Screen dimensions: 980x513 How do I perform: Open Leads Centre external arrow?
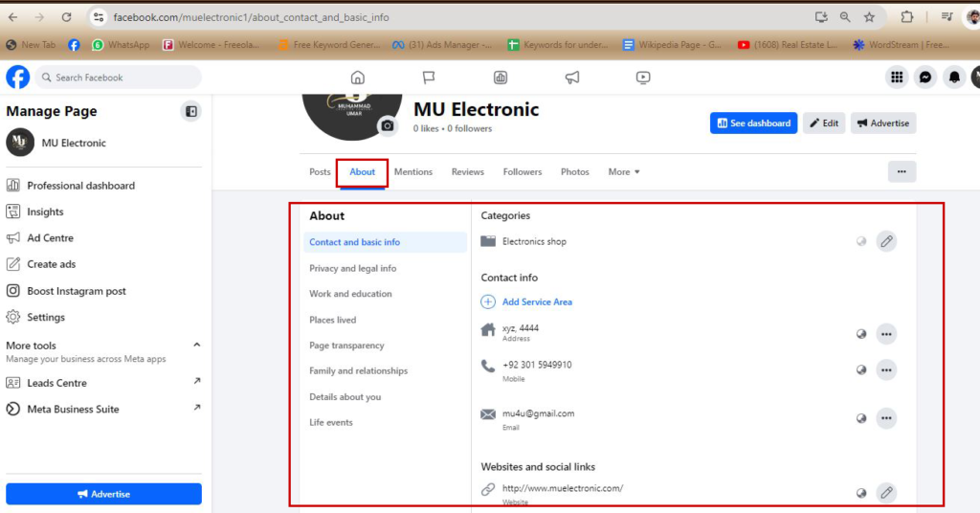click(x=197, y=381)
